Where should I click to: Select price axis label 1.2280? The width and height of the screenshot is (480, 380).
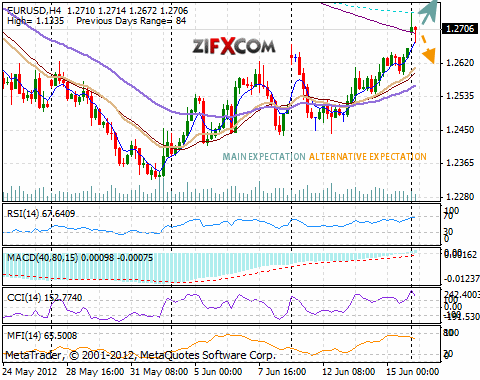coord(460,196)
